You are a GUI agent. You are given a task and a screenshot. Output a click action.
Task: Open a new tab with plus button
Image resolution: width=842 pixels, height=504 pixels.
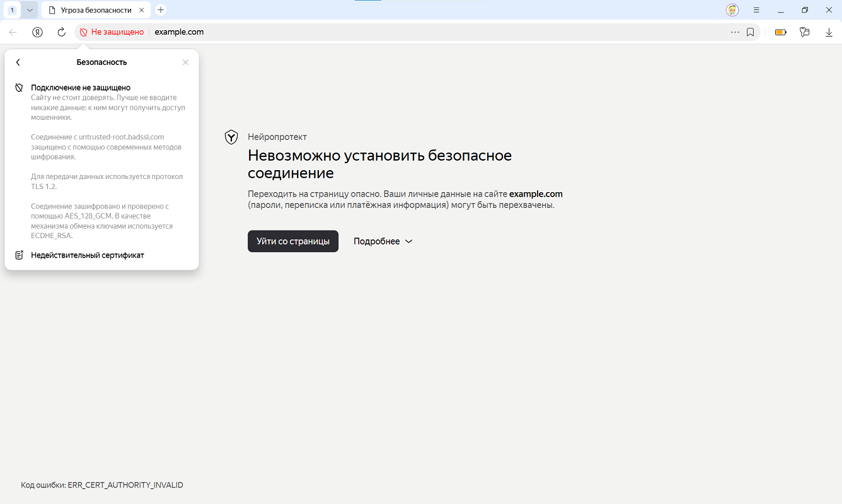[x=161, y=10]
